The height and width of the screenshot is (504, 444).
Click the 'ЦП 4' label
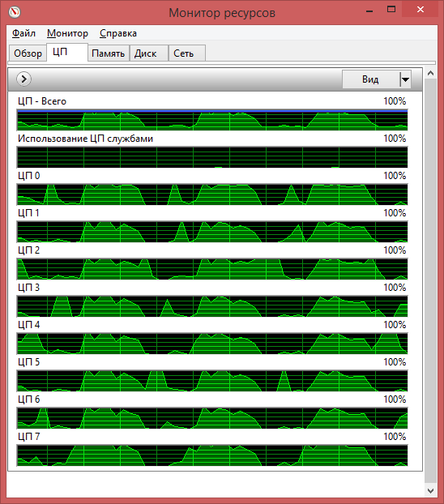coord(28,325)
